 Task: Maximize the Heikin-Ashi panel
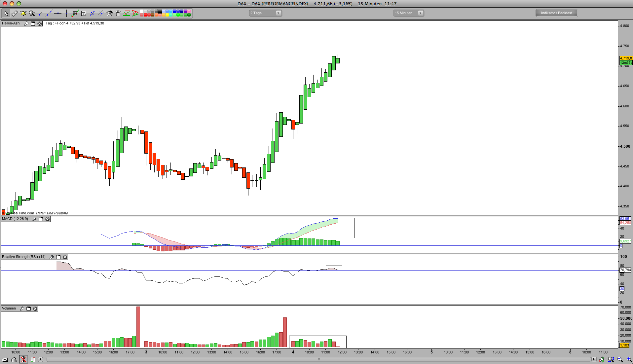(x=33, y=23)
